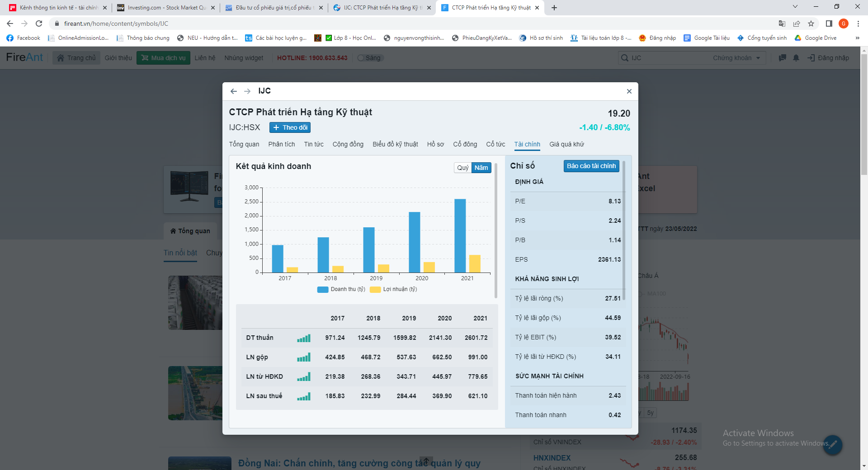Toggle the Sáng light mode switch

point(370,58)
